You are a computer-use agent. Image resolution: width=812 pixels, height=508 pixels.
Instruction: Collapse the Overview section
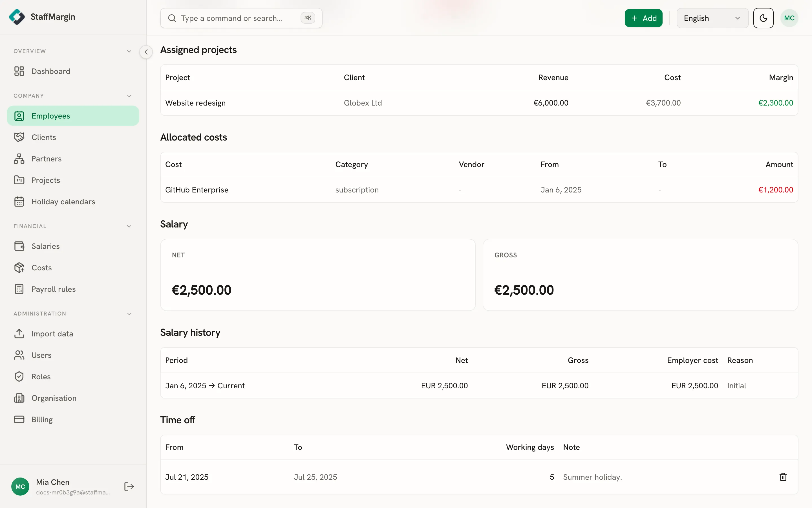(129, 51)
